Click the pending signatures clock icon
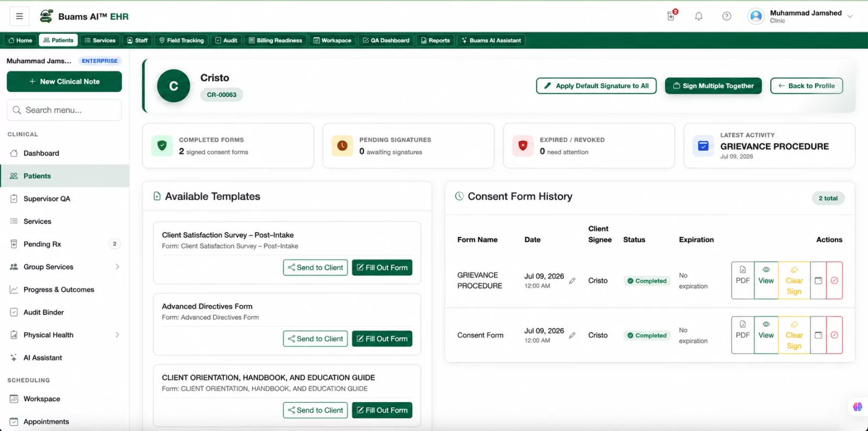868x431 pixels. pyautogui.click(x=342, y=145)
